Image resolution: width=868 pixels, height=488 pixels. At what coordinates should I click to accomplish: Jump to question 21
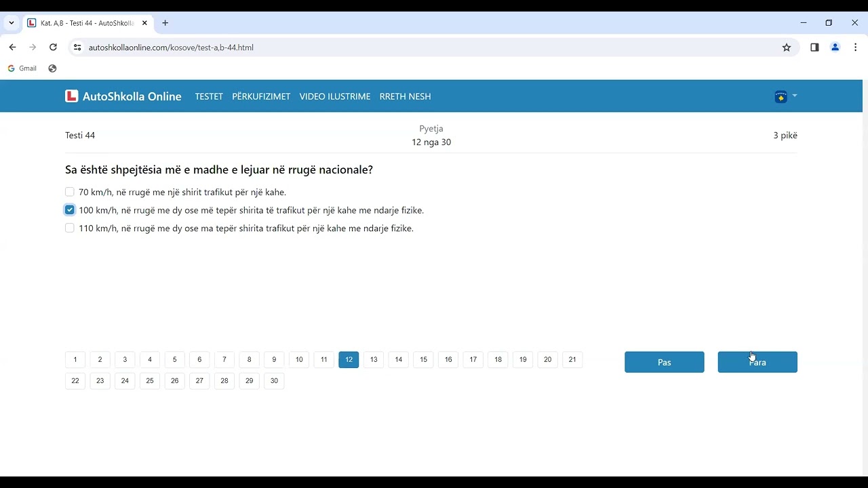[x=572, y=359]
